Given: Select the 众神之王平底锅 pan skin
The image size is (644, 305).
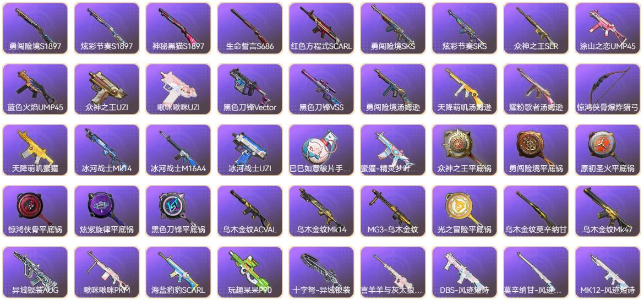Looking at the screenshot, I should tap(465, 150).
